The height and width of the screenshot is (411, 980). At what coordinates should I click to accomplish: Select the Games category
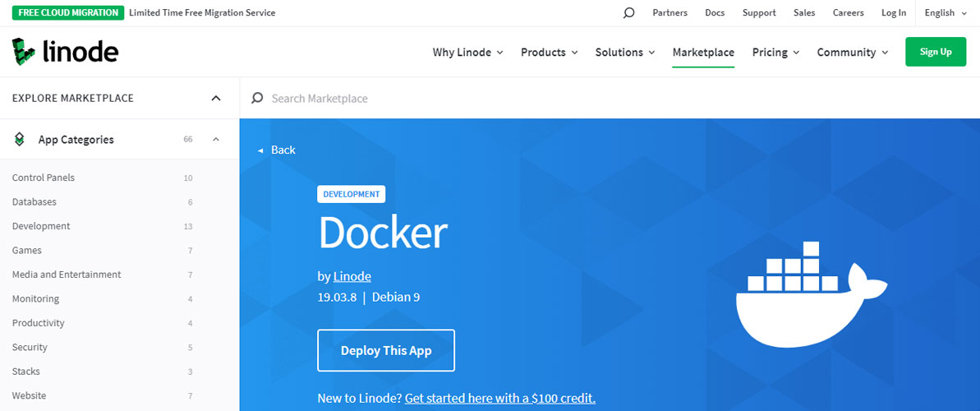(27, 250)
